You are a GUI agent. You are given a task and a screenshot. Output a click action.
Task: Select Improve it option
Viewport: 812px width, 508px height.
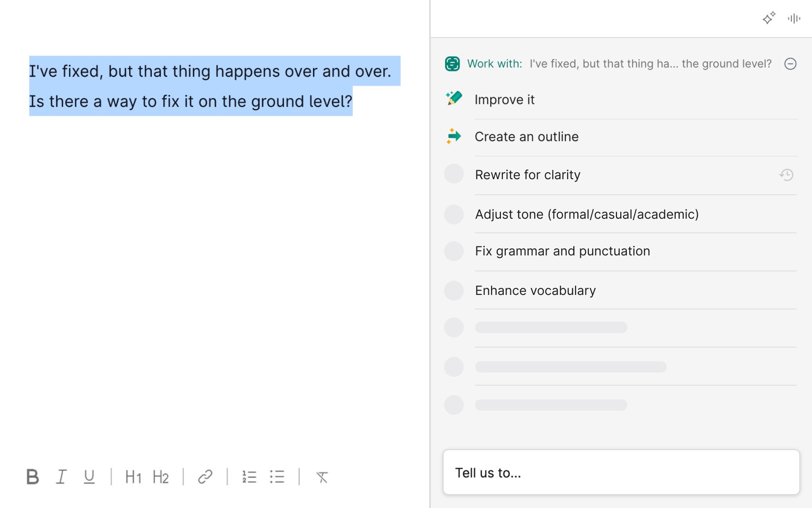(504, 100)
